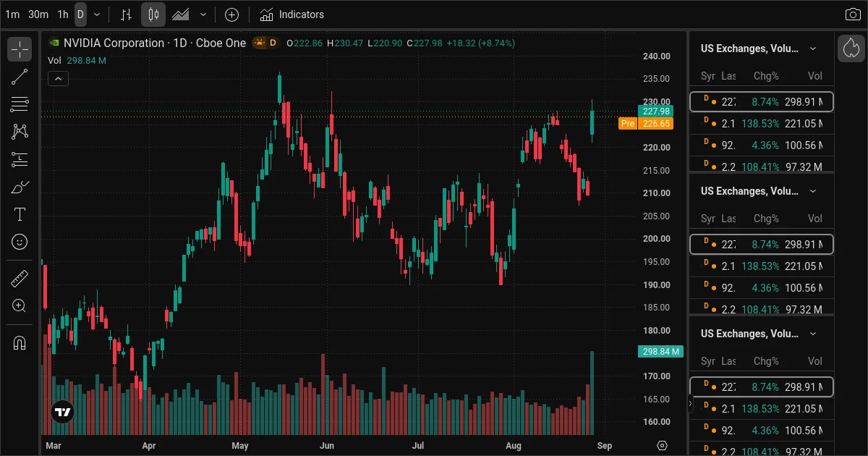This screenshot has width=868, height=456.
Task: Sort bottom hotlist by the Vol column
Action: coord(815,361)
